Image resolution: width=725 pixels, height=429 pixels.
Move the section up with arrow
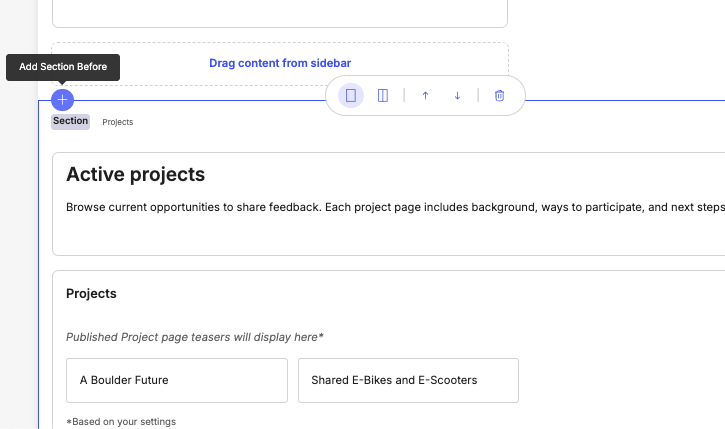[x=425, y=96]
